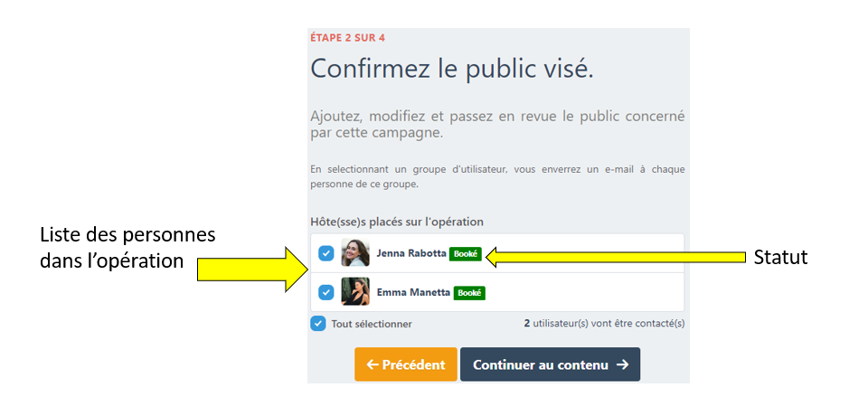868x407 pixels.
Task: Click the Booké badge next to Jenna Rabotta
Action: tap(466, 254)
